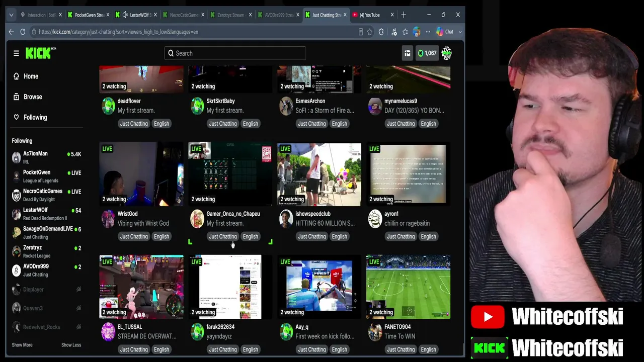Open Aay_q channel avatar
644x362 pixels.
(x=286, y=332)
